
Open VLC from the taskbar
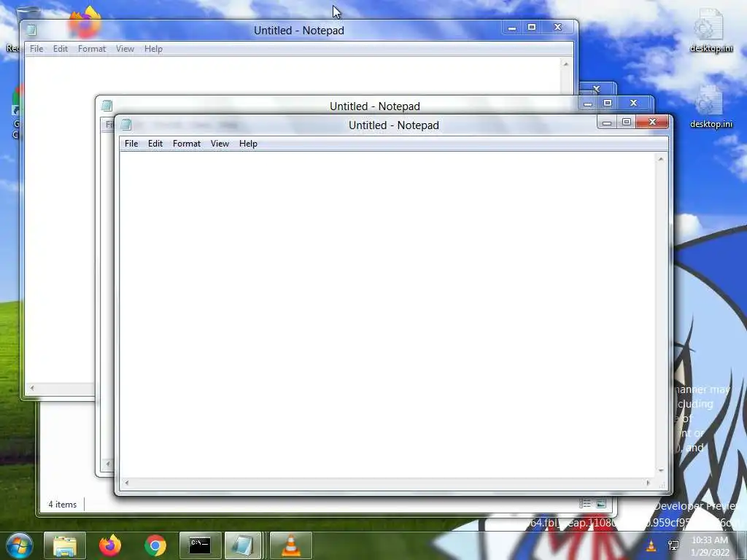(290, 545)
